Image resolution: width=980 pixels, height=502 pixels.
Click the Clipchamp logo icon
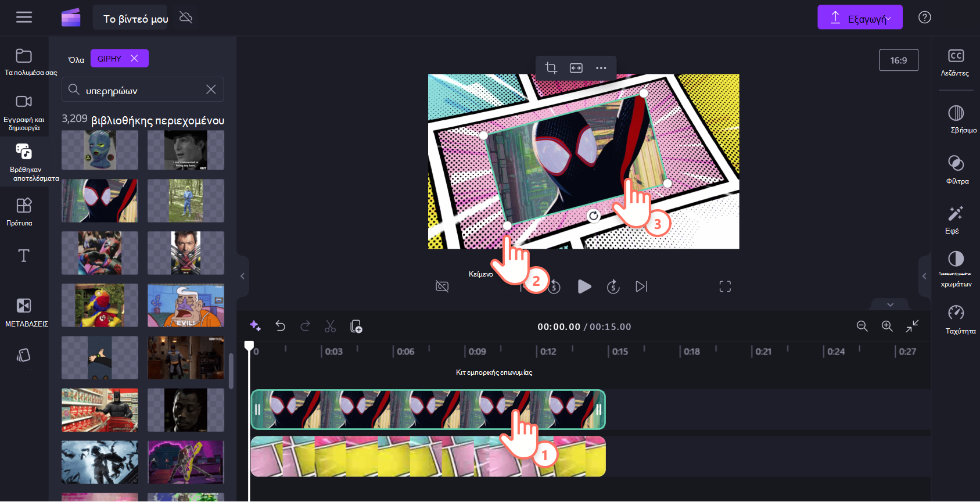[x=71, y=17]
